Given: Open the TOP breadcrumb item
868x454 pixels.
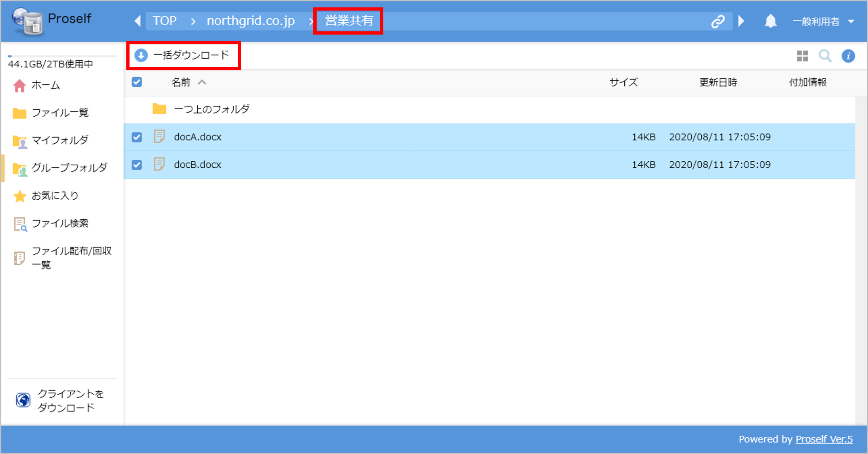Looking at the screenshot, I should pos(165,21).
